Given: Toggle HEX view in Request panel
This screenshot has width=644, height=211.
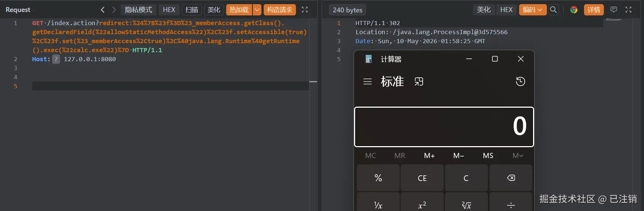Looking at the screenshot, I should tap(169, 10).
